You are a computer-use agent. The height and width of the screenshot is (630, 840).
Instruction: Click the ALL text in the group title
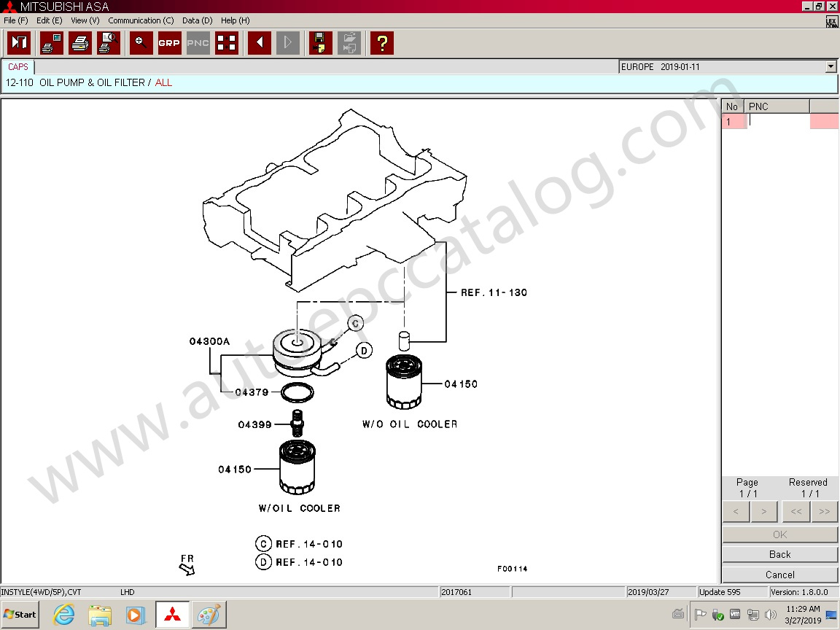163,82
